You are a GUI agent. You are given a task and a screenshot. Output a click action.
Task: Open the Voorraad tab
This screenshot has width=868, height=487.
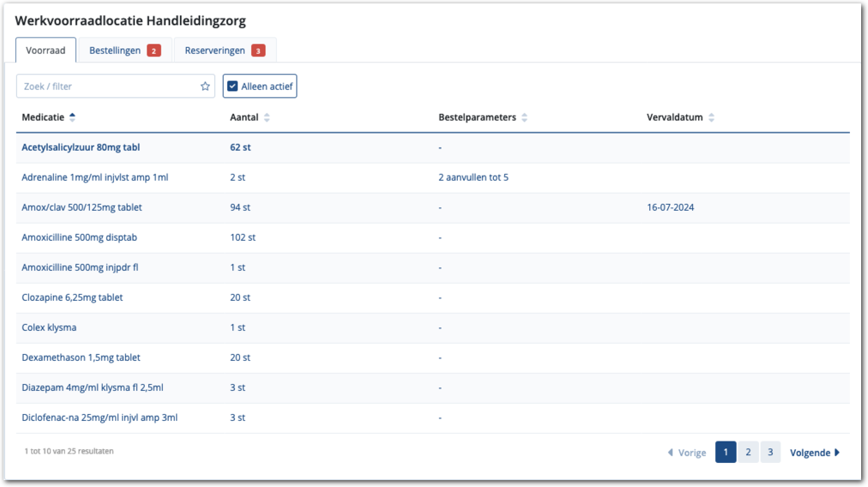tap(45, 51)
